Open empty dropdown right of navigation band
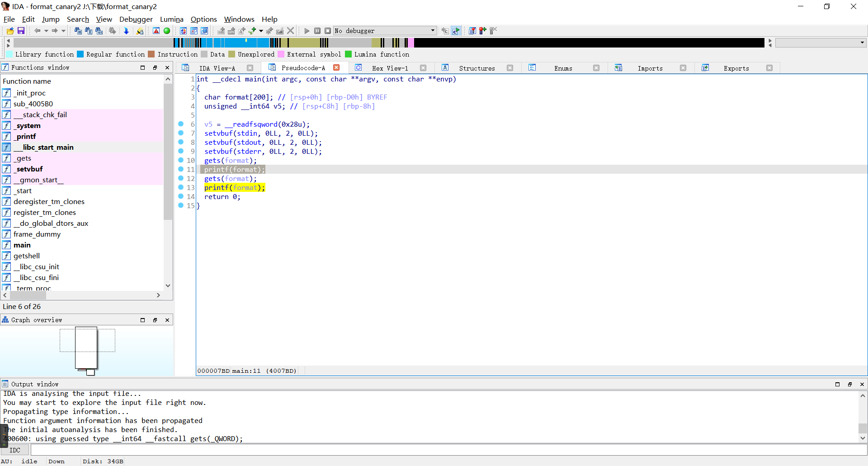The width and height of the screenshot is (868, 466). pyautogui.click(x=821, y=43)
